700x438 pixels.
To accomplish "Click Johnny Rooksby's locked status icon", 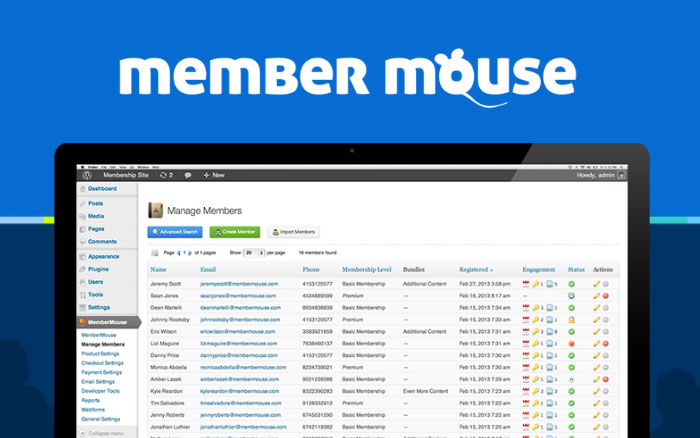I will pyautogui.click(x=571, y=320).
